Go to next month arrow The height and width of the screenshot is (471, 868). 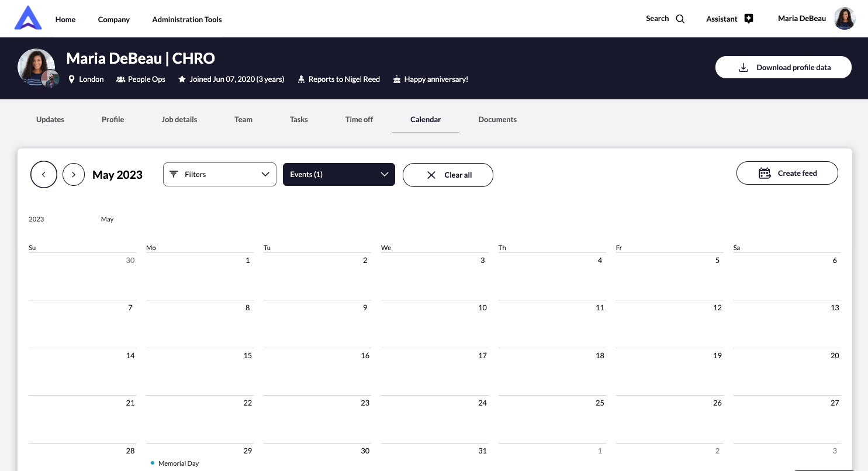coord(74,175)
